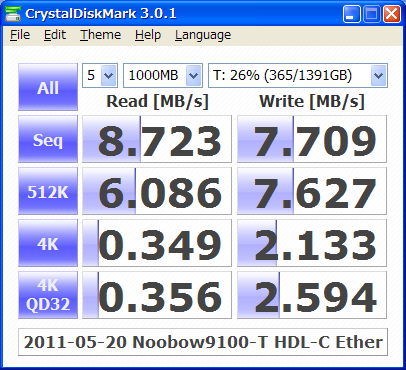Start the 512K random test
The width and height of the screenshot is (406, 370).
pyautogui.click(x=48, y=191)
